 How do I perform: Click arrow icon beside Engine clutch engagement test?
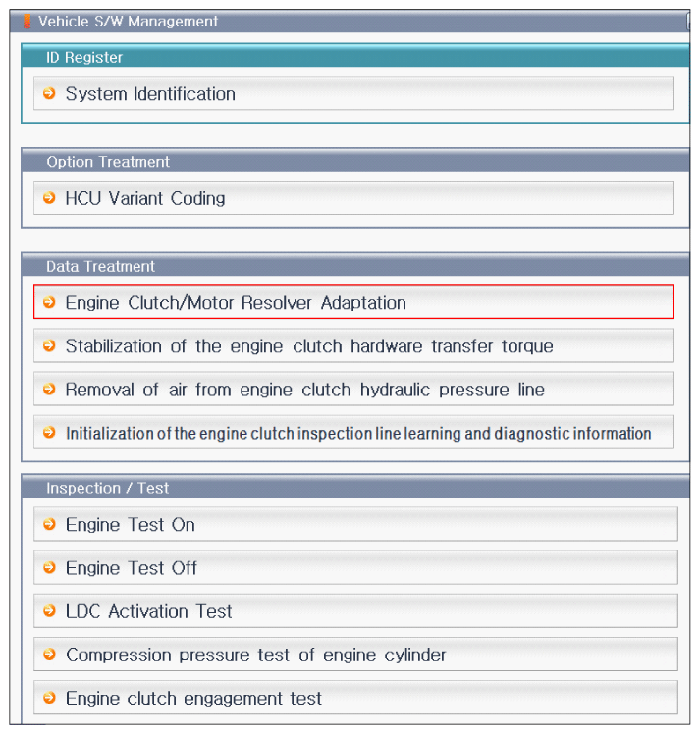click(49, 698)
